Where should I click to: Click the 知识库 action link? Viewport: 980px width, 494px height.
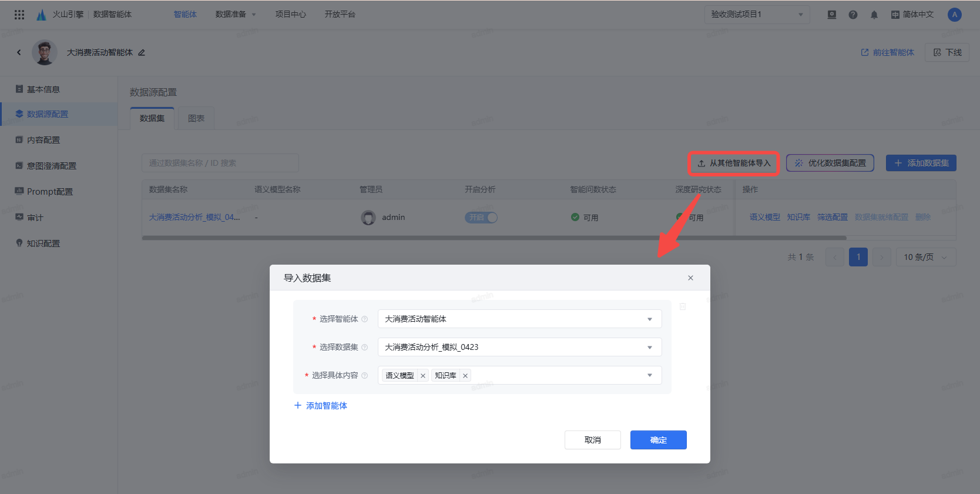point(798,218)
